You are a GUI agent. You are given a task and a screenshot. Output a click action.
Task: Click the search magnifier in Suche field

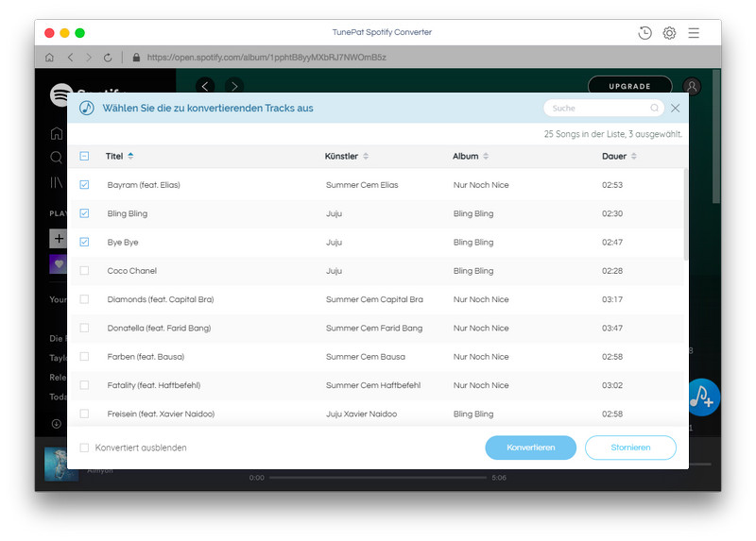tap(654, 108)
